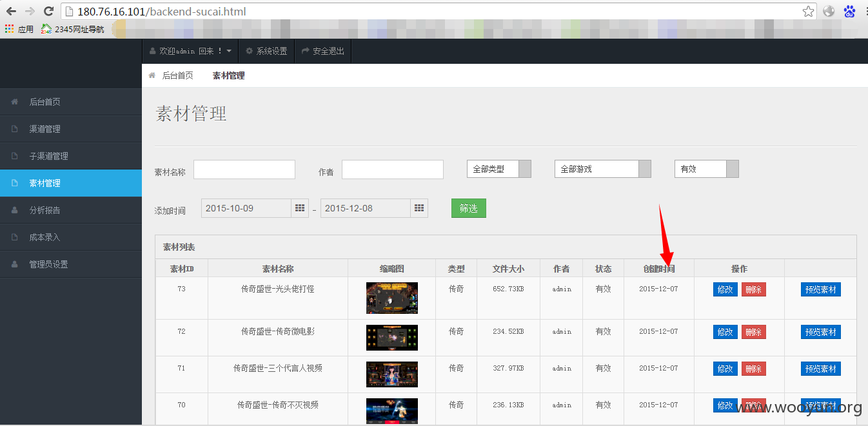
Task: Click 预览素材 for material 73
Action: [x=821, y=289]
